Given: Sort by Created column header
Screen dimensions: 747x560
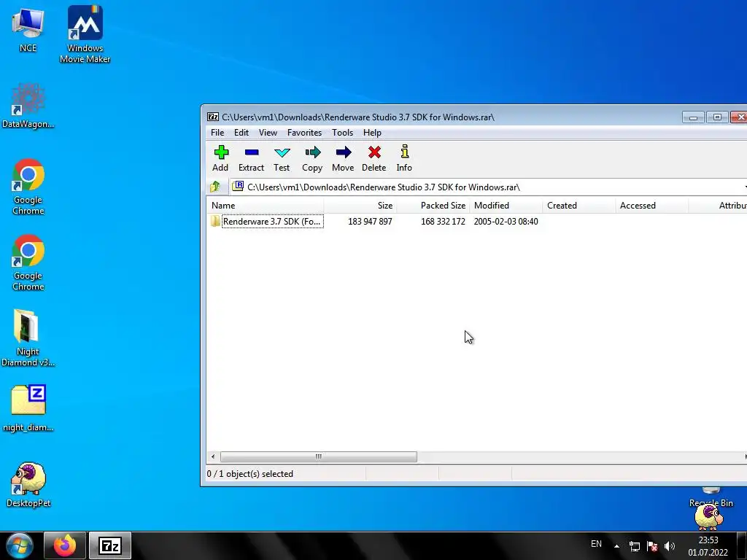Looking at the screenshot, I should tap(578, 205).
